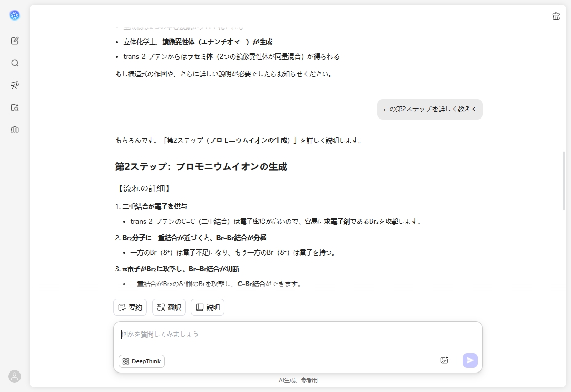The width and height of the screenshot is (571, 392).
Task: Open the telescope discover icon in sidebar
Action: [14, 85]
